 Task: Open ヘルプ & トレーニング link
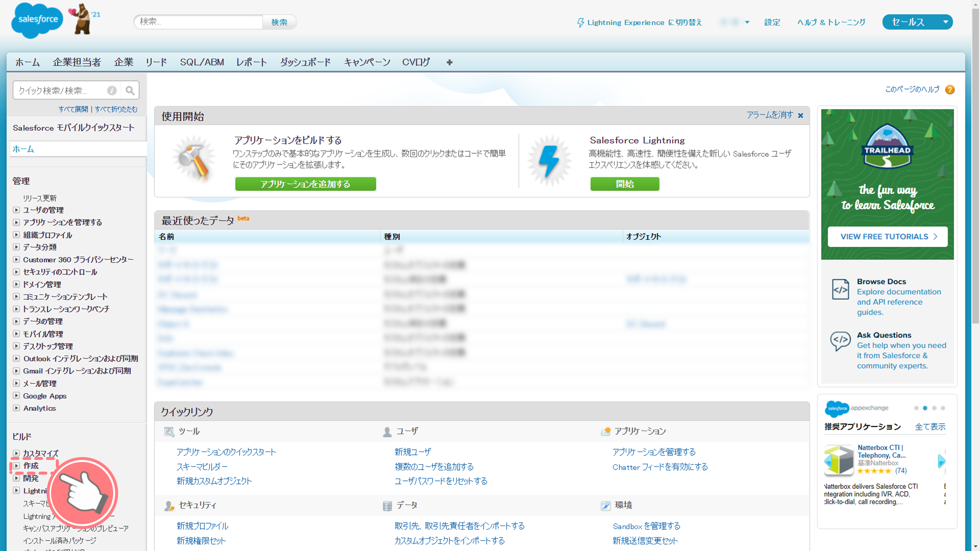831,23
